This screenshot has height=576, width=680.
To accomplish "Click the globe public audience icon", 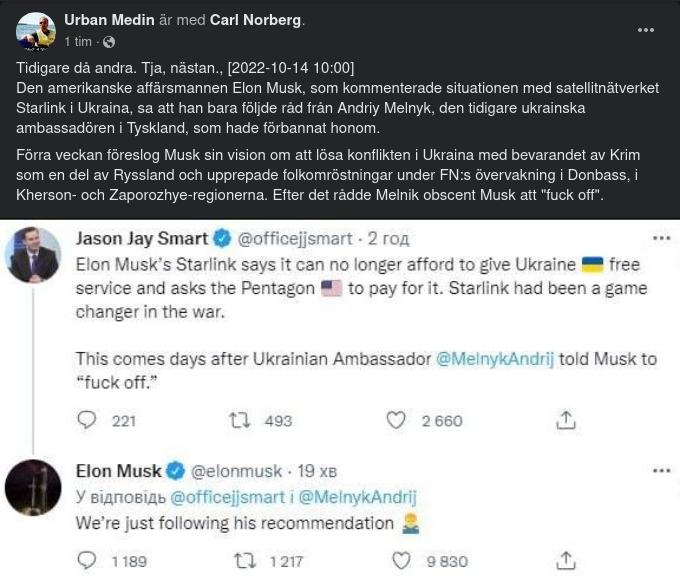I will coord(108,42).
